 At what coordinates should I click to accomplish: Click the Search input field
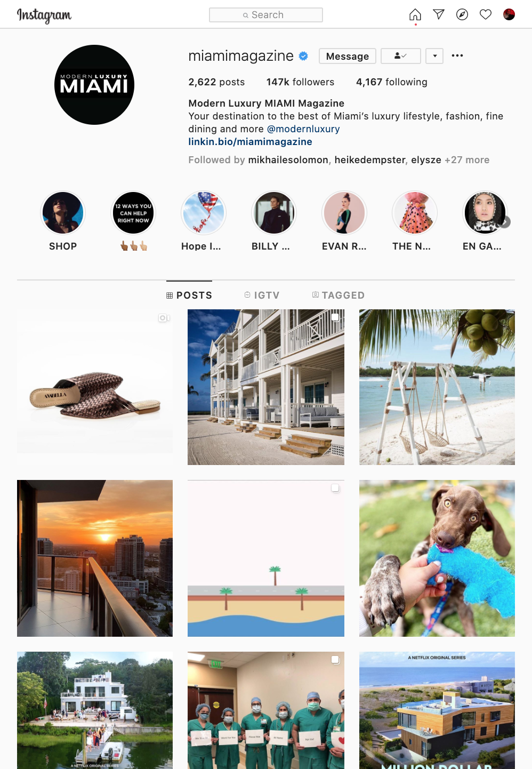pyautogui.click(x=266, y=15)
